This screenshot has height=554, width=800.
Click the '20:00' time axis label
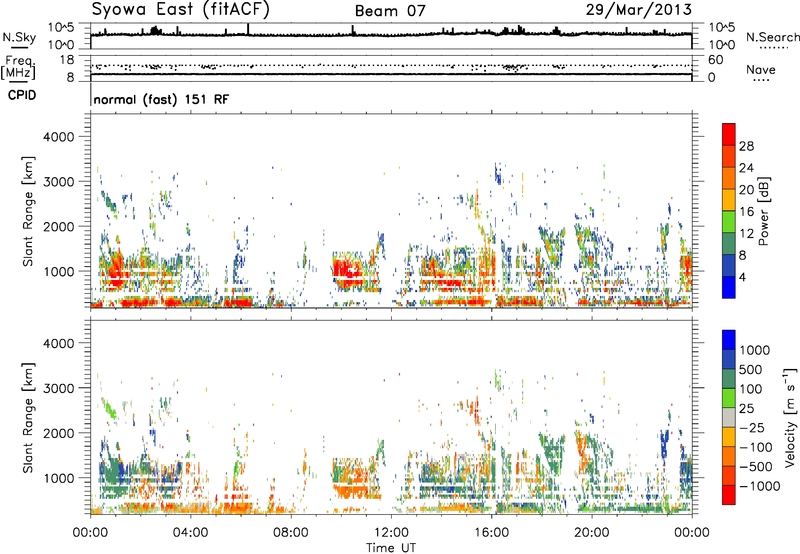(x=592, y=533)
